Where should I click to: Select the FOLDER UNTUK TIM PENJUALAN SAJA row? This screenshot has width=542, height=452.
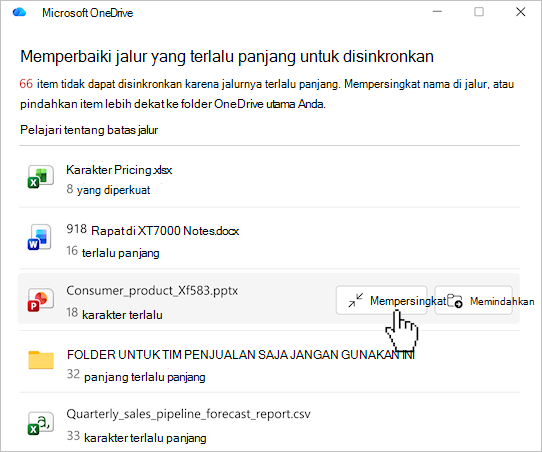(x=269, y=361)
